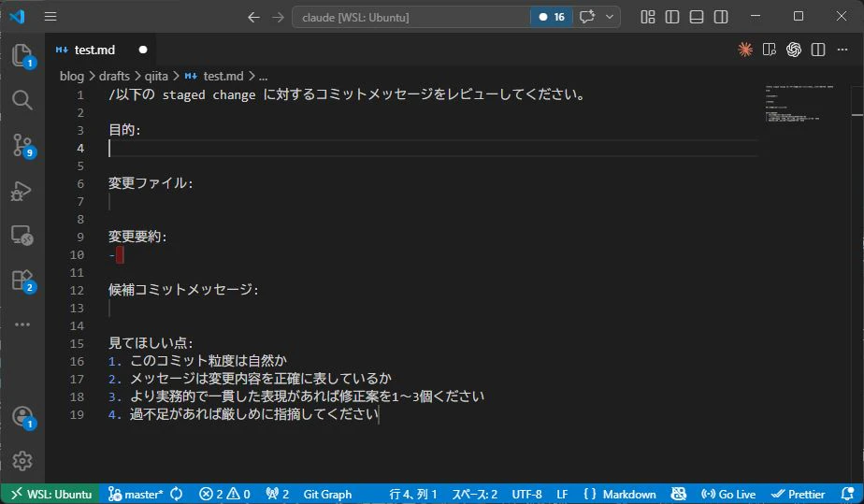
Task: Split the editor right
Action: click(818, 50)
